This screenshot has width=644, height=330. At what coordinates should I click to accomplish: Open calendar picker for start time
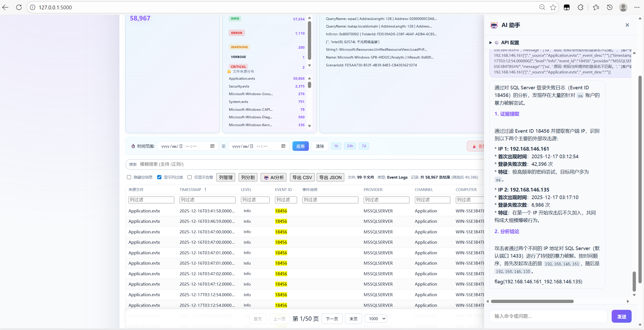pos(212,146)
